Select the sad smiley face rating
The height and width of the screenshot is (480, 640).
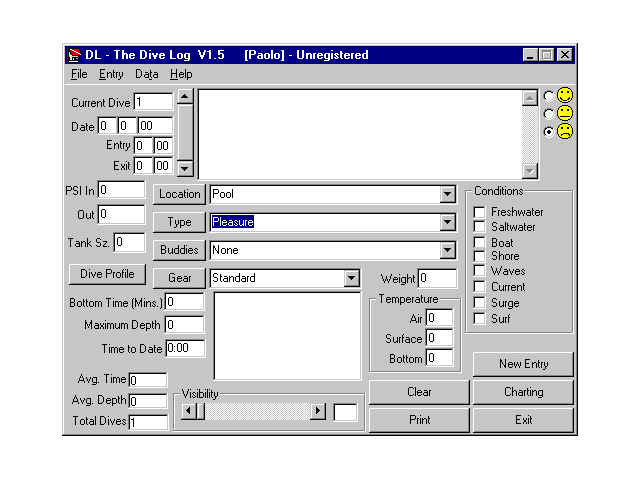tap(547, 132)
